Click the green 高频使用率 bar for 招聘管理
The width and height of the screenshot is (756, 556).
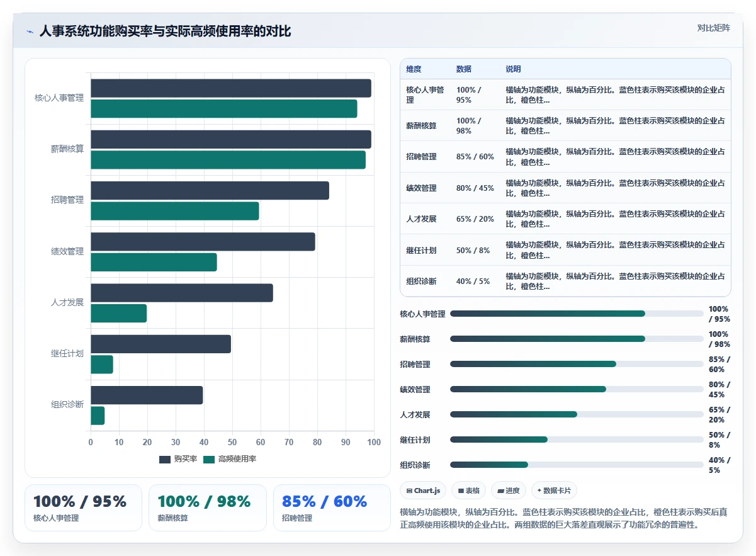coord(175,211)
